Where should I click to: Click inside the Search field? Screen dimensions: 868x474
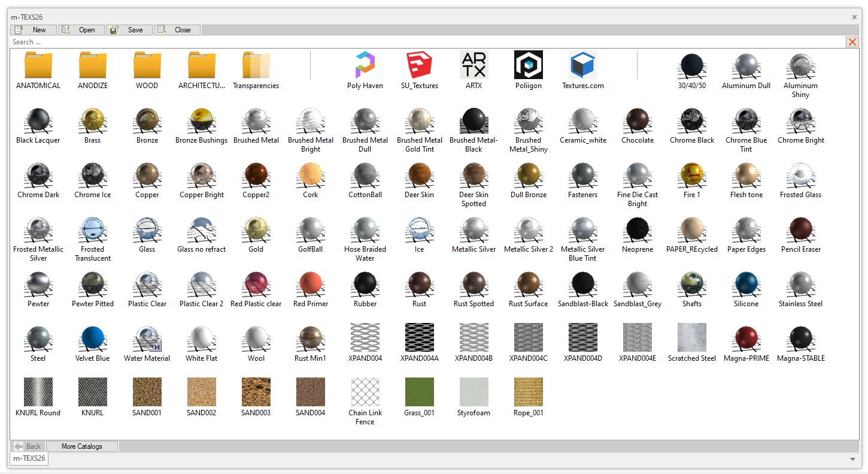click(x=419, y=42)
